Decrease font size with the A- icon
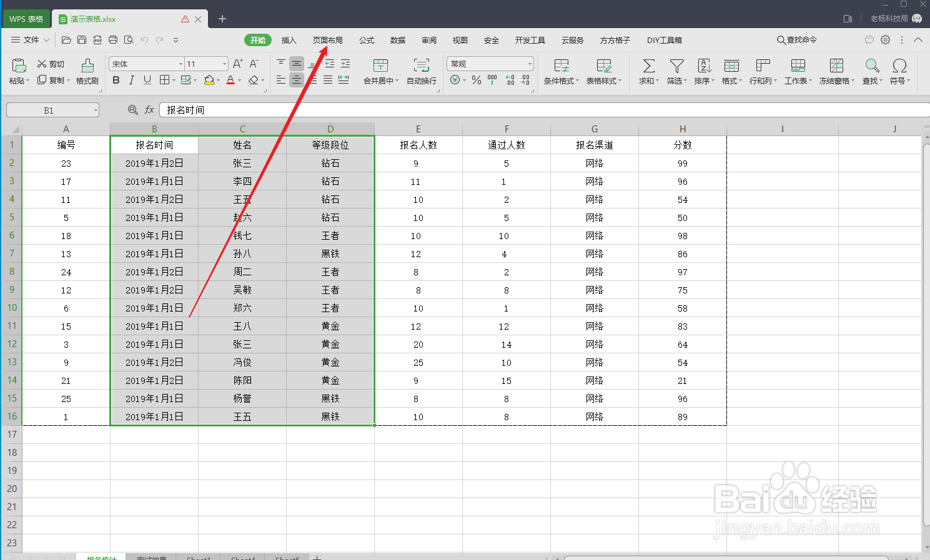 tap(254, 64)
